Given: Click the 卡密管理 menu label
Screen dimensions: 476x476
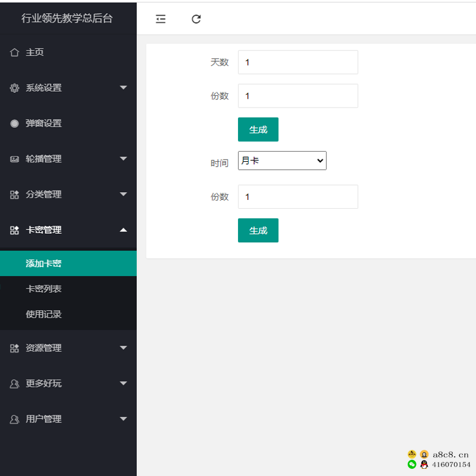Looking at the screenshot, I should point(43,230).
